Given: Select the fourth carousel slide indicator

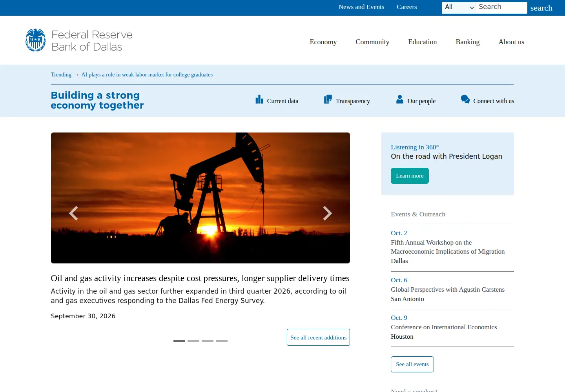Looking at the screenshot, I should [222, 341].
